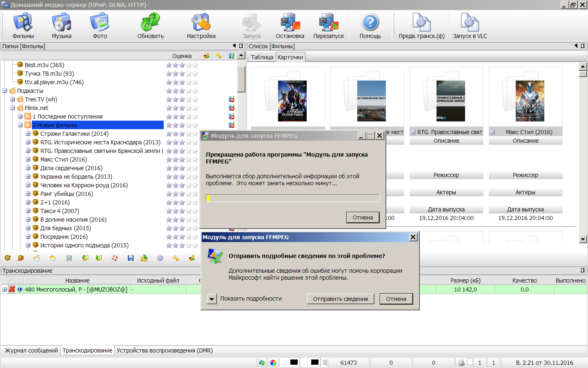Viewport: 588px width, 368px height.
Task: Click the Отправить сведения button
Action: coord(340,299)
